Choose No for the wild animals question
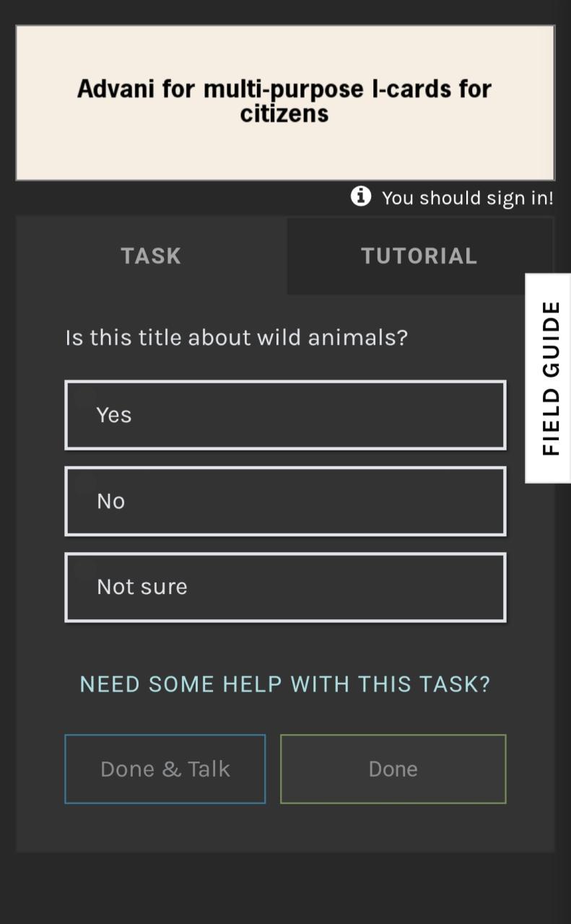This screenshot has width=571, height=924. pyautogui.click(x=285, y=501)
